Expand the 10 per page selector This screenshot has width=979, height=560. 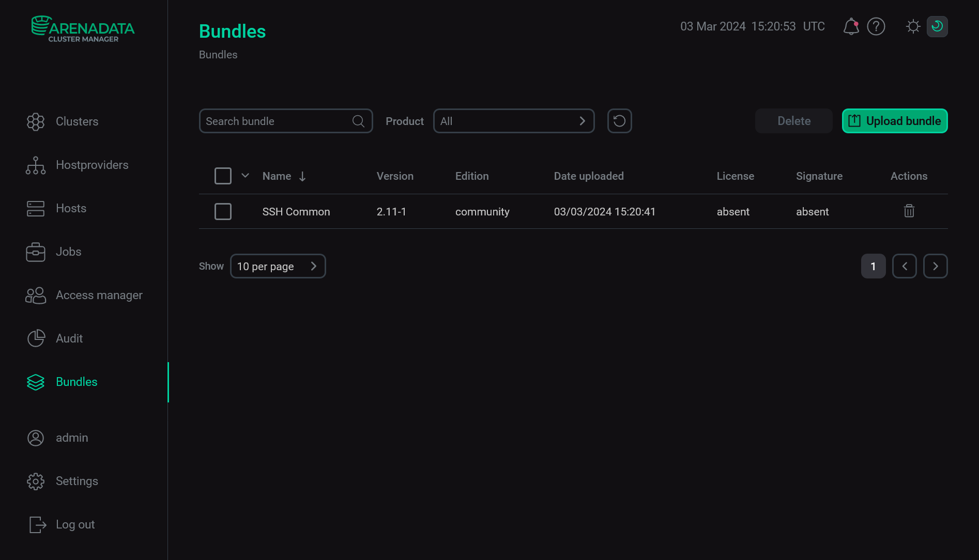pyautogui.click(x=278, y=266)
